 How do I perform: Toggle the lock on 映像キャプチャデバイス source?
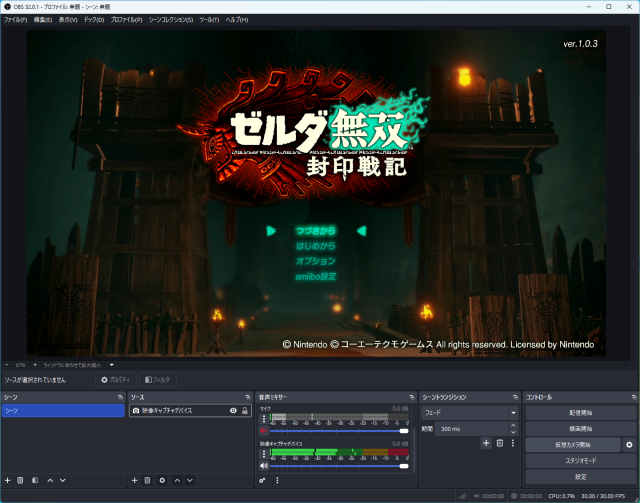244,411
